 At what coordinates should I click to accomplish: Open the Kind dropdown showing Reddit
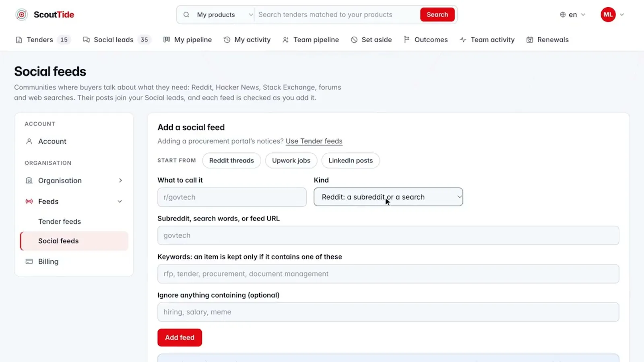(x=388, y=197)
